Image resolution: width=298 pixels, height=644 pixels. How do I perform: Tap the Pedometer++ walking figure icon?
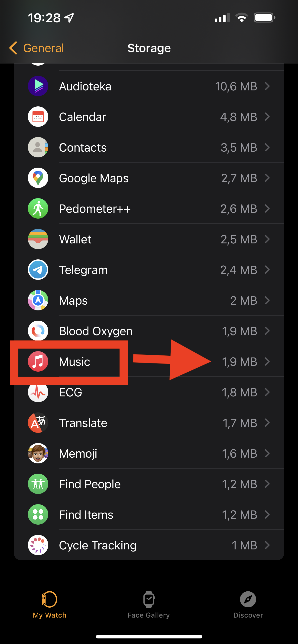pyautogui.click(x=38, y=208)
